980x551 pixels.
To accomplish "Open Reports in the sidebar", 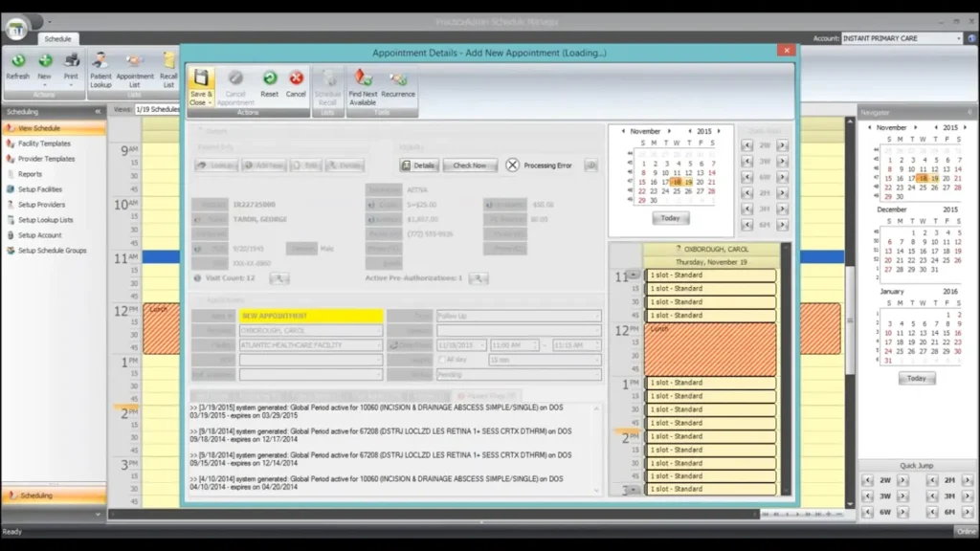I will [30, 174].
